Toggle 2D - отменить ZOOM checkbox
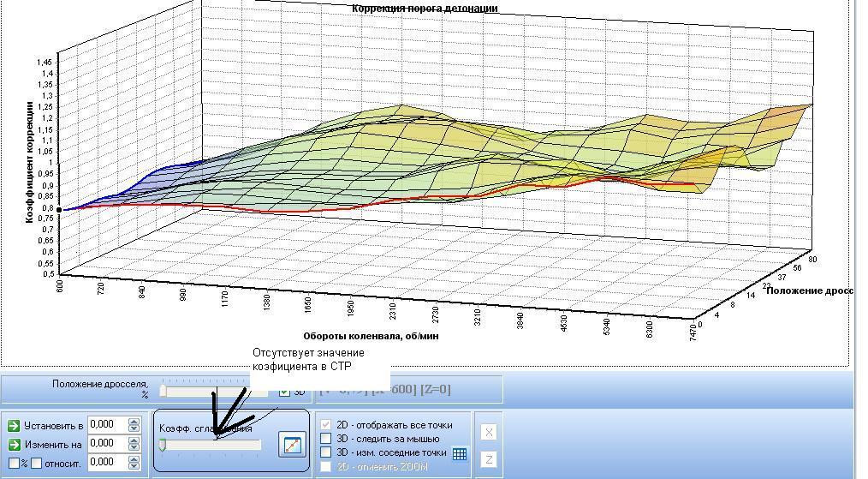This screenshot has height=479, width=868. click(x=326, y=467)
